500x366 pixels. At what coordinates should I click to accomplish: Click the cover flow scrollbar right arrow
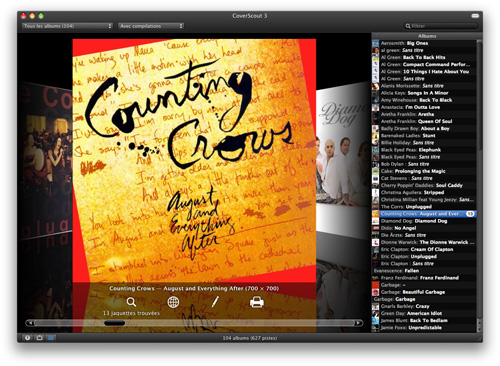(358, 323)
